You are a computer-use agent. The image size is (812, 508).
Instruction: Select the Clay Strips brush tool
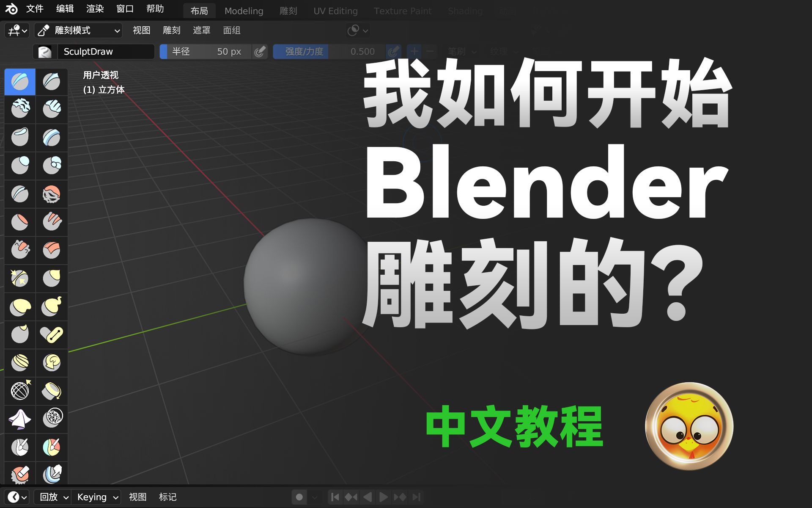click(x=52, y=109)
